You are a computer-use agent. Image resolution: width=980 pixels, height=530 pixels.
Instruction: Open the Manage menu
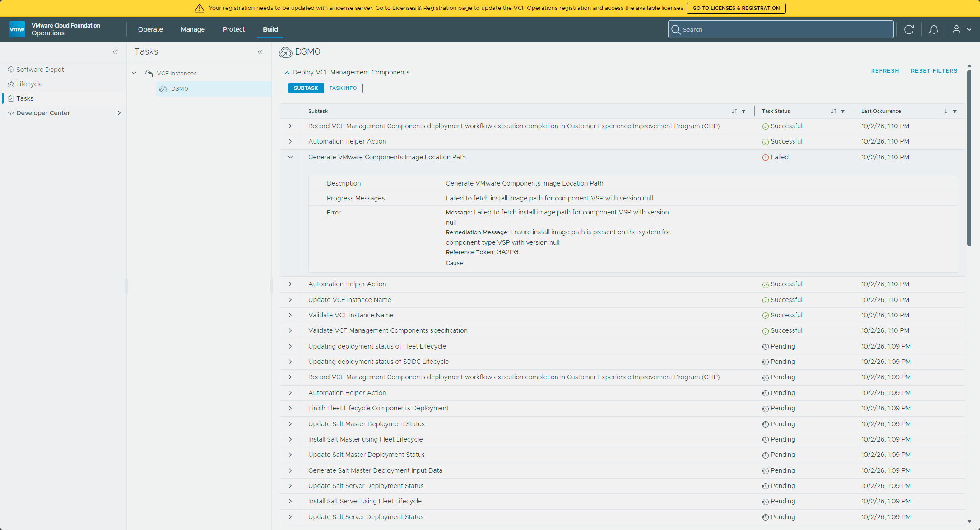(x=193, y=29)
